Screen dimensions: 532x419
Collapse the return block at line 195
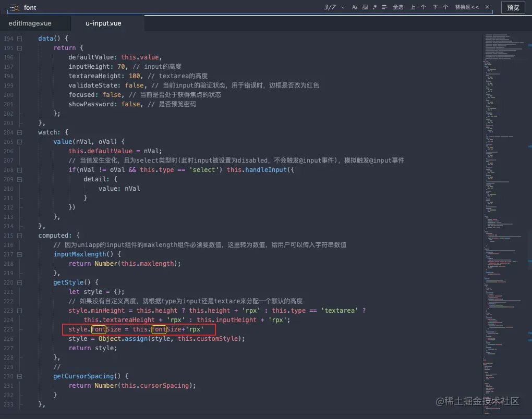20,48
